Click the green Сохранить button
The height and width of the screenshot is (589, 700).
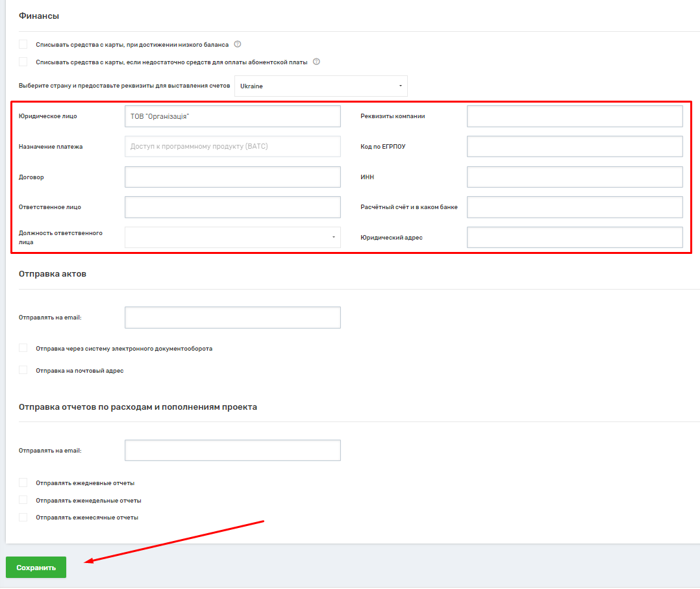(x=36, y=567)
